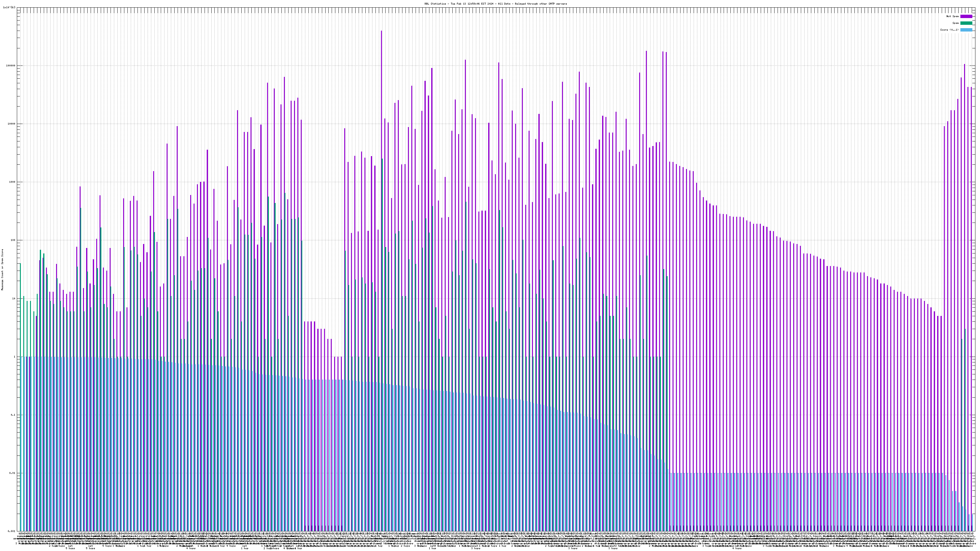Click the 100000 y-axis tick label
The width and height of the screenshot is (980, 551).
(x=11, y=66)
